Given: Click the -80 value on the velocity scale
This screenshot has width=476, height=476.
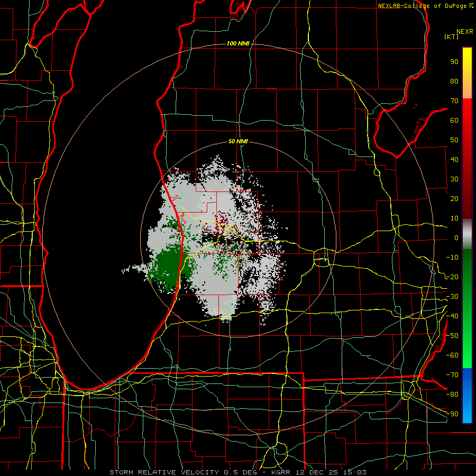Looking at the screenshot, I should [452, 395].
